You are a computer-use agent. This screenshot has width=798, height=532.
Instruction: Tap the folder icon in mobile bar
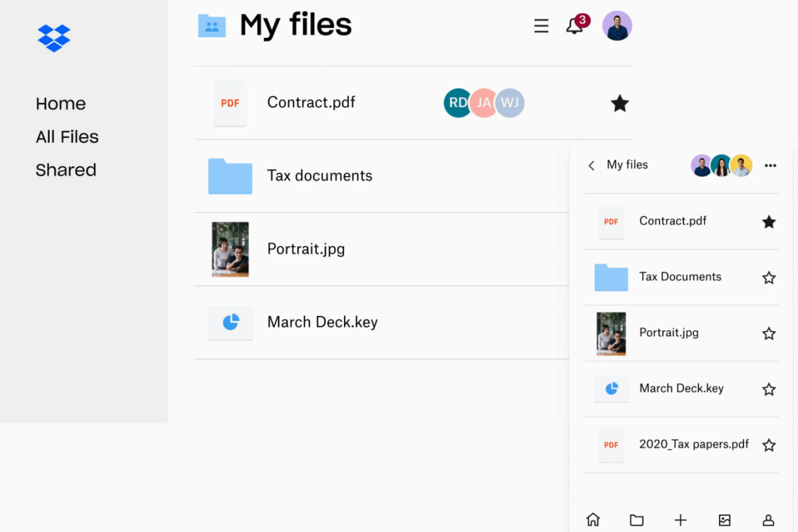[x=637, y=520]
